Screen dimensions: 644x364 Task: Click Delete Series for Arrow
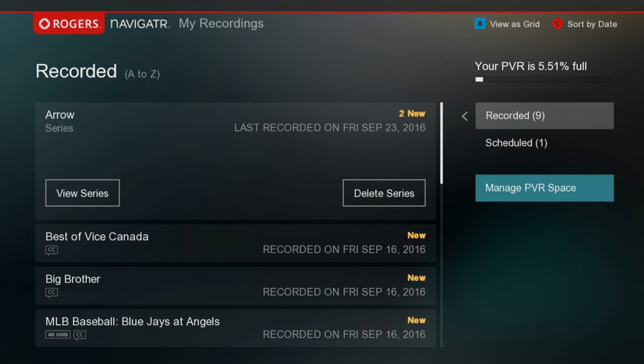[x=384, y=193]
